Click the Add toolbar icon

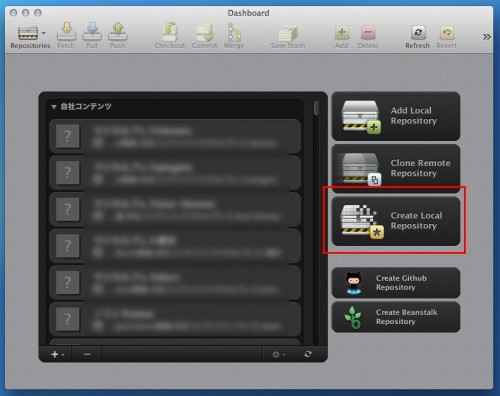point(342,33)
